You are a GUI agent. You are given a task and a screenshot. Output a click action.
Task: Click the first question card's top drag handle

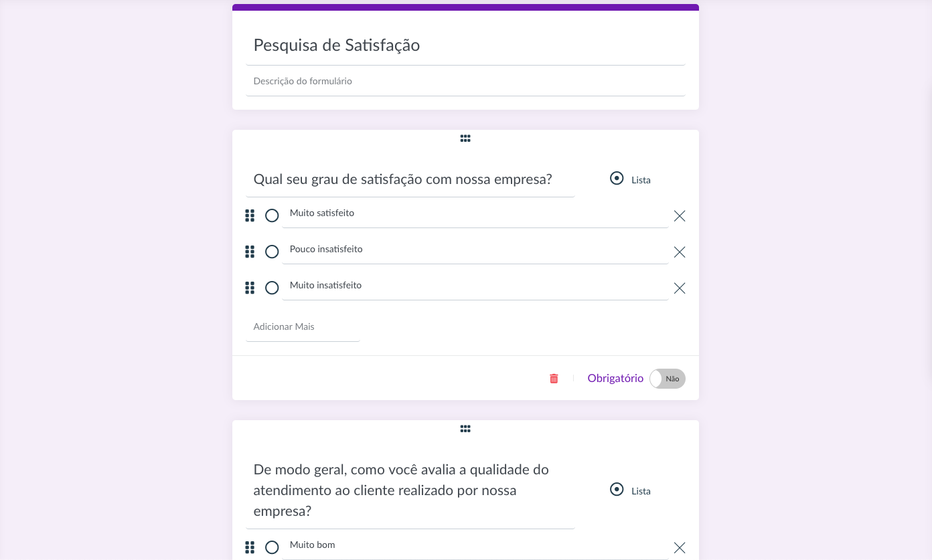[x=465, y=138]
